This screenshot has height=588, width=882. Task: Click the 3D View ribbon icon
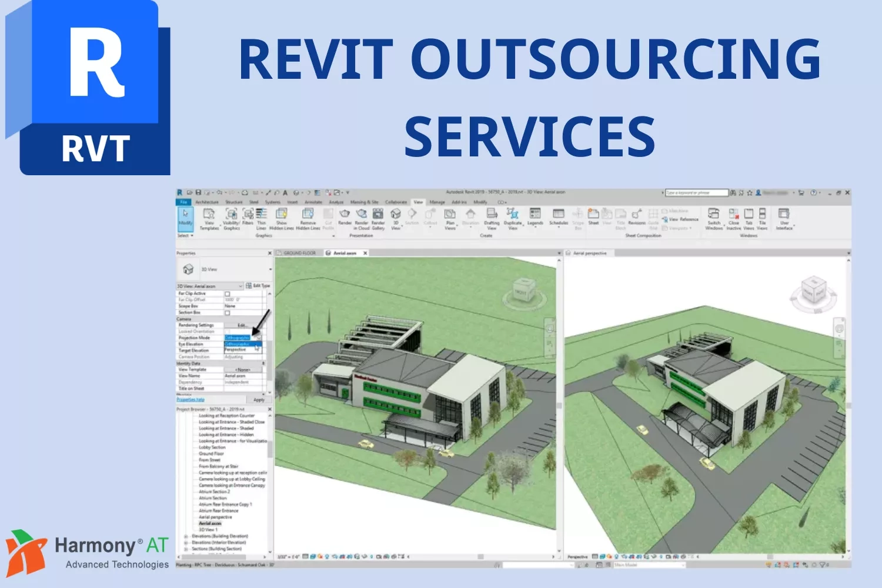396,219
